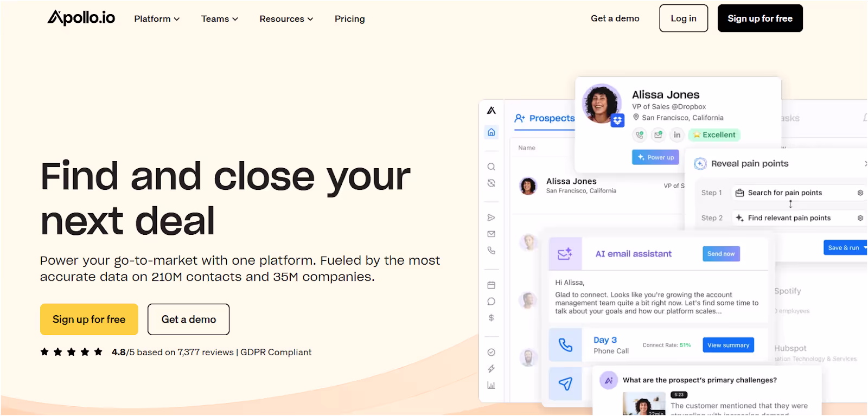This screenshot has height=416, width=868.
Task: Click the yellow Sign up for free button
Action: coord(89,319)
